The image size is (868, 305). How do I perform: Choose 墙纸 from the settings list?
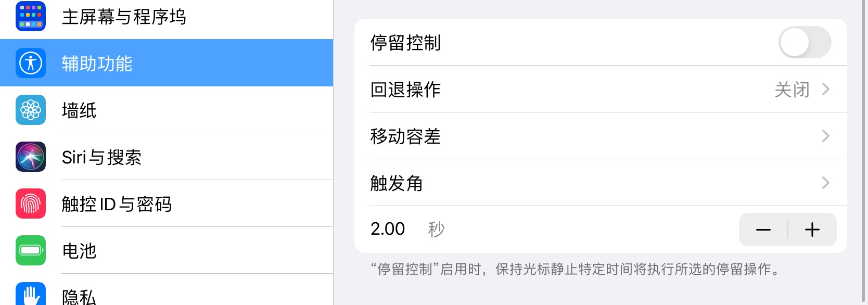pos(79,110)
